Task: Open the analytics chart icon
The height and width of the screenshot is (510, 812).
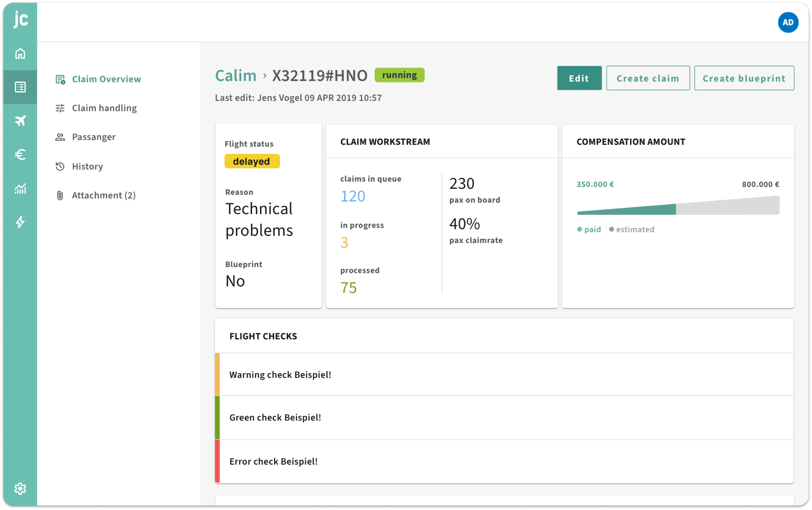Action: 20,188
